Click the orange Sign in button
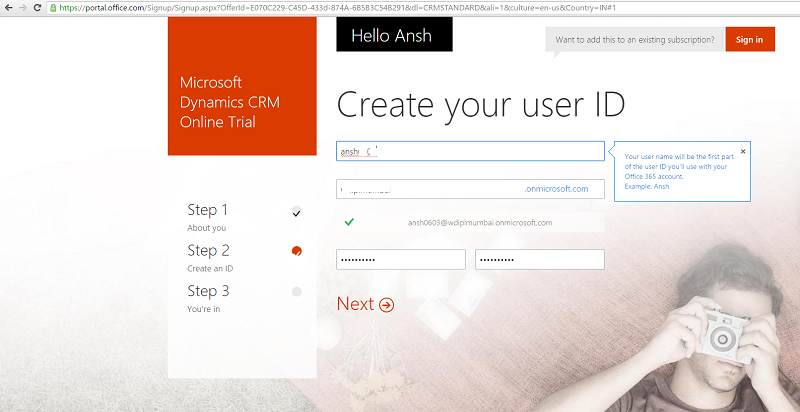 click(750, 39)
